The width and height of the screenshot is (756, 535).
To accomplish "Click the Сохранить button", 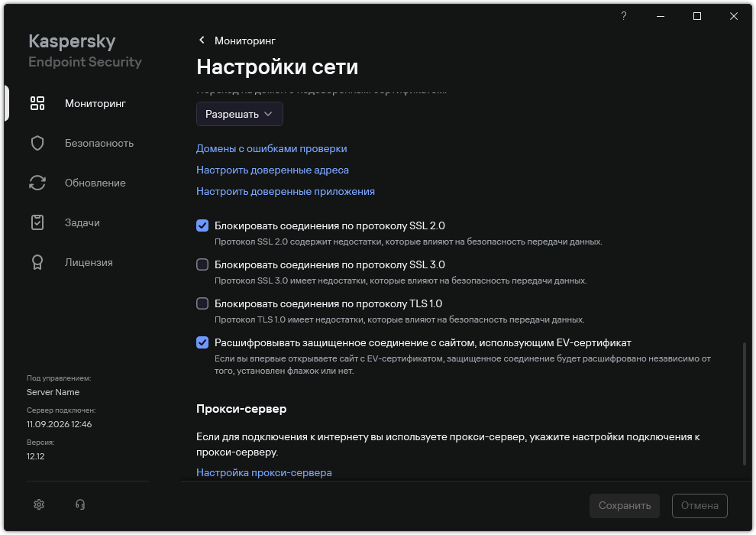I will pos(625,505).
